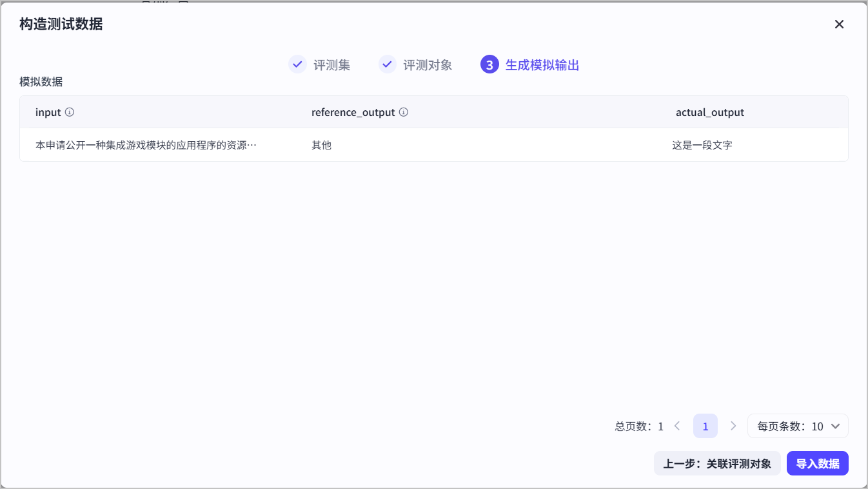This screenshot has width=868, height=489.
Task: Go to next page arrow in pagination
Action: pyautogui.click(x=733, y=426)
